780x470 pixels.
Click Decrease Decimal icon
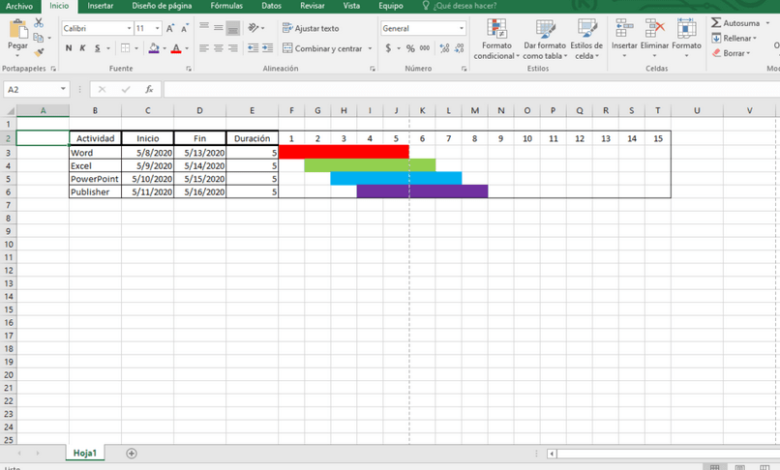459,48
